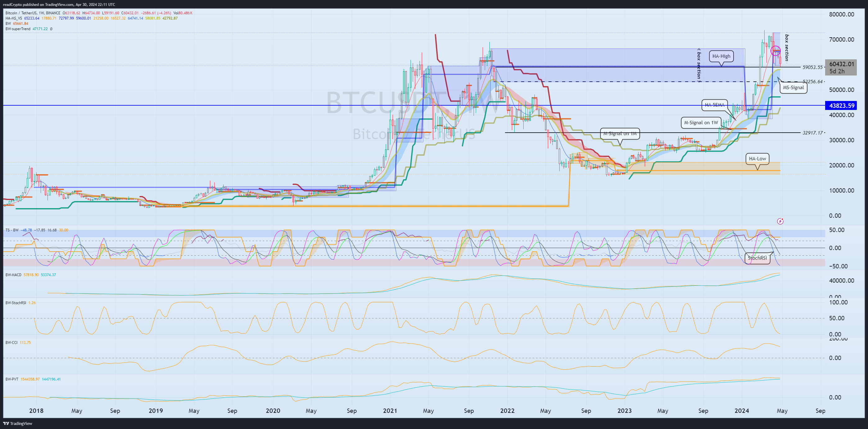Viewport: 868px width, 429px height.
Task: Click the Vol 80.486K value
Action: point(183,13)
